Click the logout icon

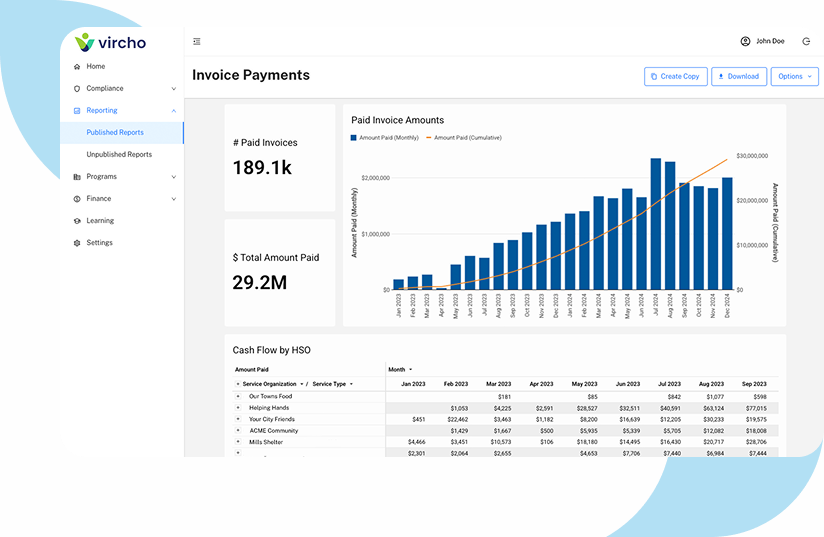(806, 42)
